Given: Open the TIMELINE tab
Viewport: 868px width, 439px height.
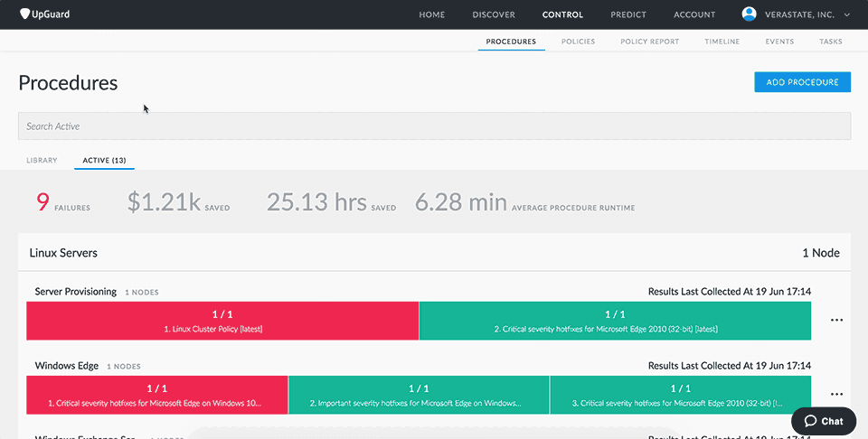Looking at the screenshot, I should tap(722, 42).
